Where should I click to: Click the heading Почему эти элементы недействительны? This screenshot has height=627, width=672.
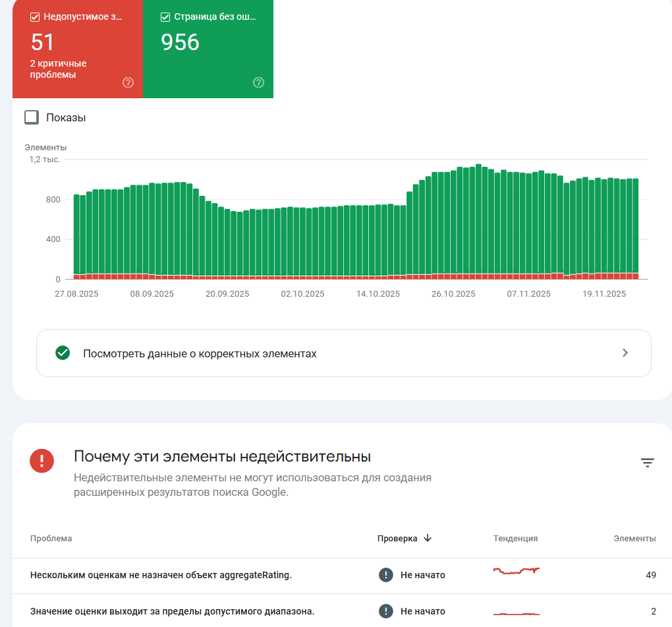[x=222, y=456]
